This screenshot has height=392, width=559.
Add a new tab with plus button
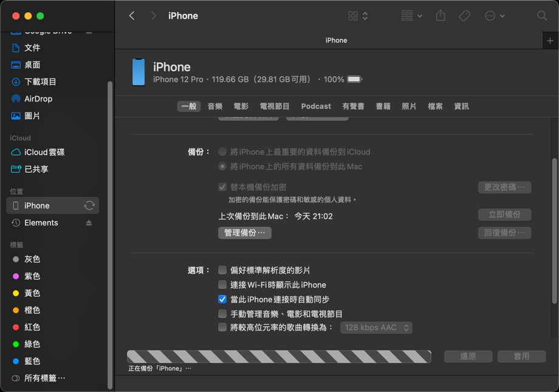coord(550,41)
